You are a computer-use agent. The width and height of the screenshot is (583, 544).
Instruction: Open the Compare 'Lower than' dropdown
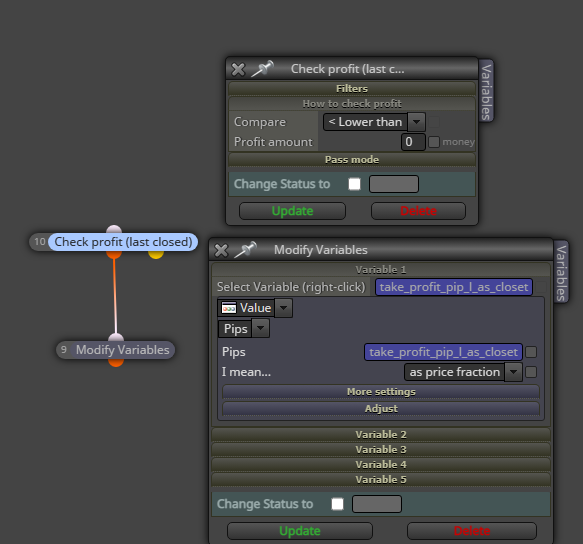click(374, 122)
